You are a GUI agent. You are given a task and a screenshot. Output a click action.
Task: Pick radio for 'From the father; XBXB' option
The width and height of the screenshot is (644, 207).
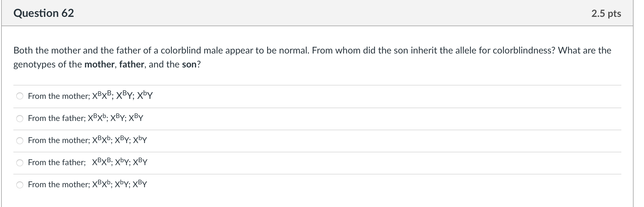click(20, 163)
